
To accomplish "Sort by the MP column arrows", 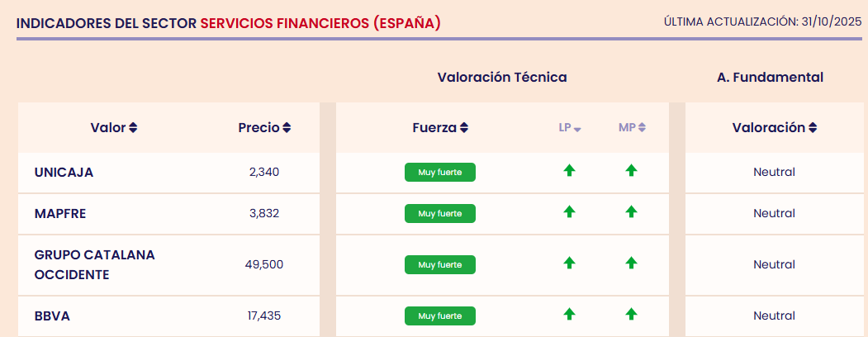I will pyautogui.click(x=642, y=128).
